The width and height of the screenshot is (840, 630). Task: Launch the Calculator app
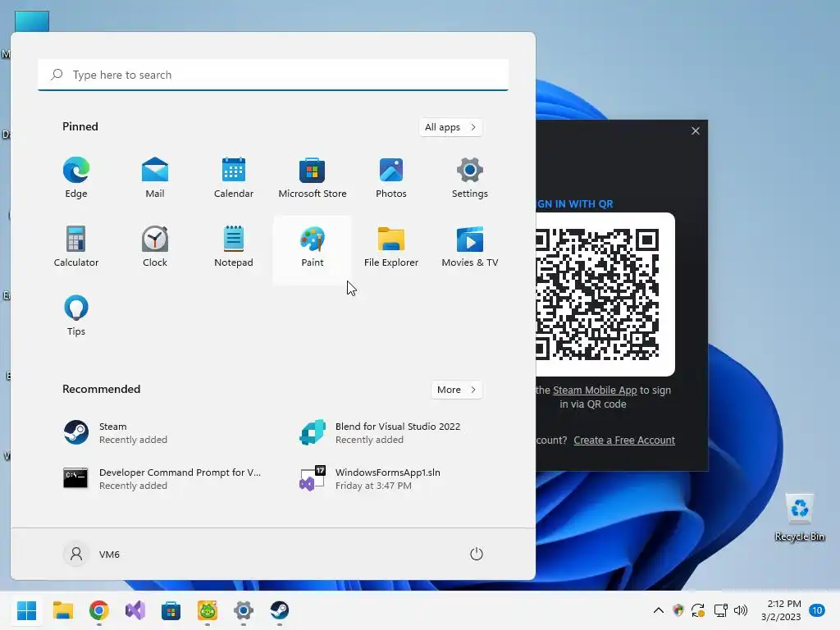[x=76, y=247]
